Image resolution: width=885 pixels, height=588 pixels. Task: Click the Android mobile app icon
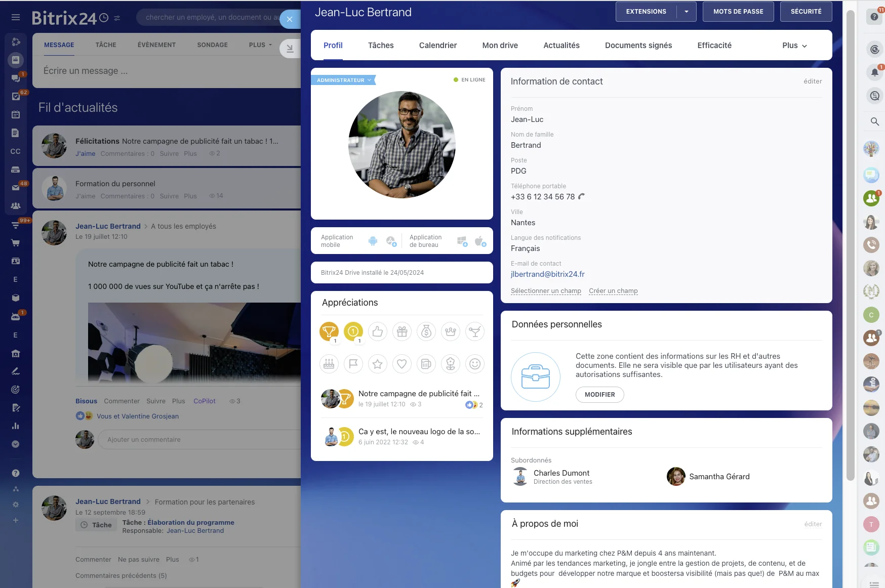[x=373, y=241]
